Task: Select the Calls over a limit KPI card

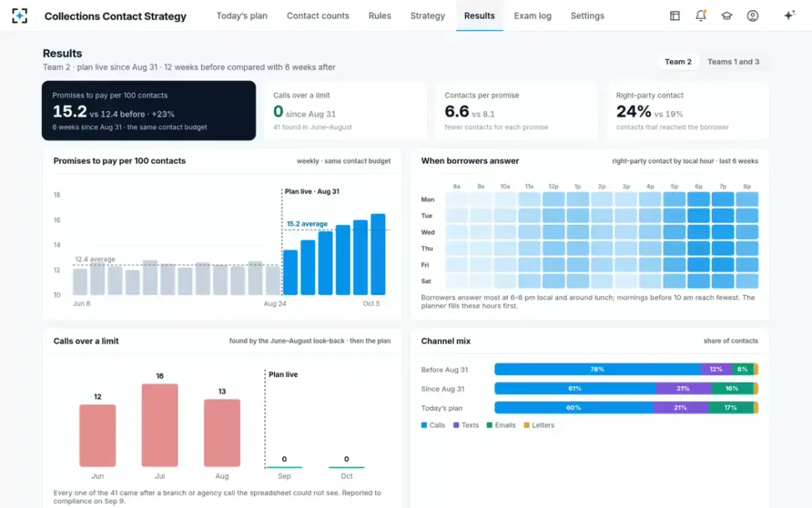Action: coord(345,110)
